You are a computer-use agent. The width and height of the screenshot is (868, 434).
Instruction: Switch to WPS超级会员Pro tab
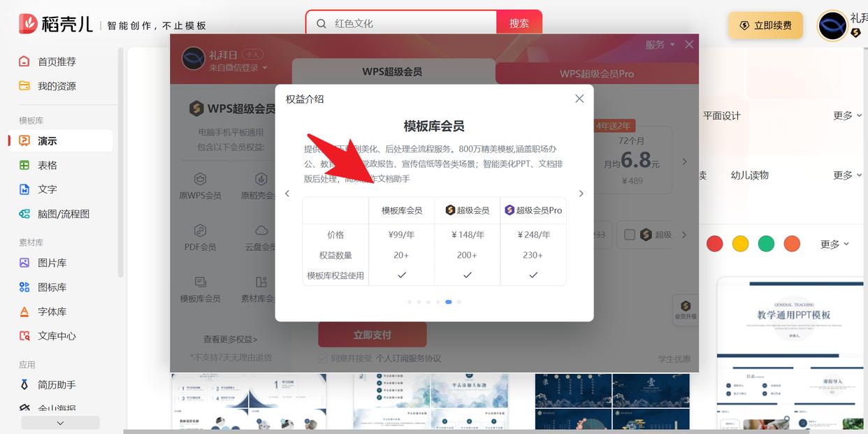pos(597,73)
